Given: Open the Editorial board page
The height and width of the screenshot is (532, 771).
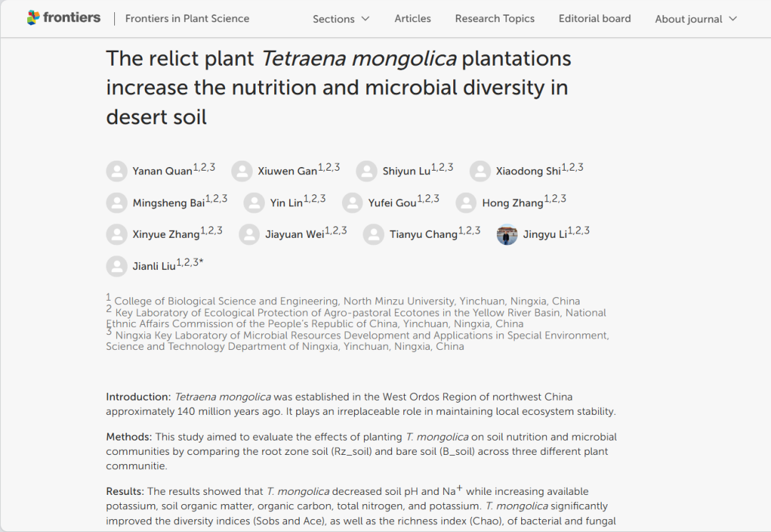Looking at the screenshot, I should [x=595, y=19].
